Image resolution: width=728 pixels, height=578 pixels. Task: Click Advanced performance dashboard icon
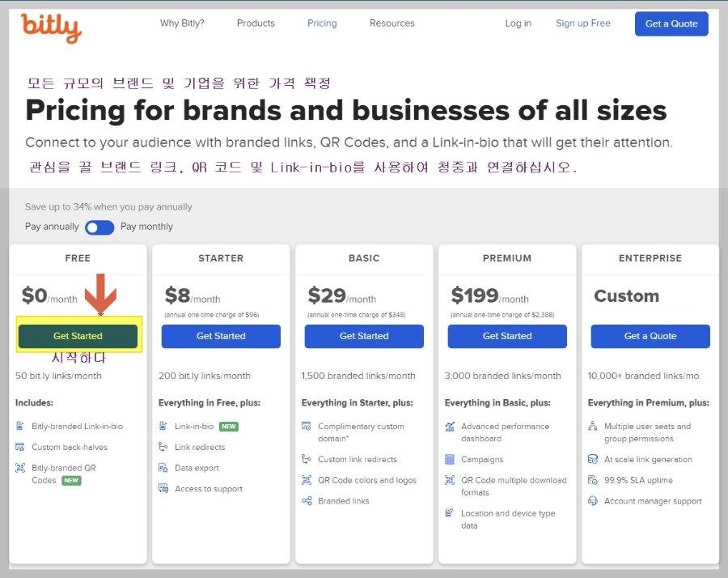pyautogui.click(x=450, y=426)
